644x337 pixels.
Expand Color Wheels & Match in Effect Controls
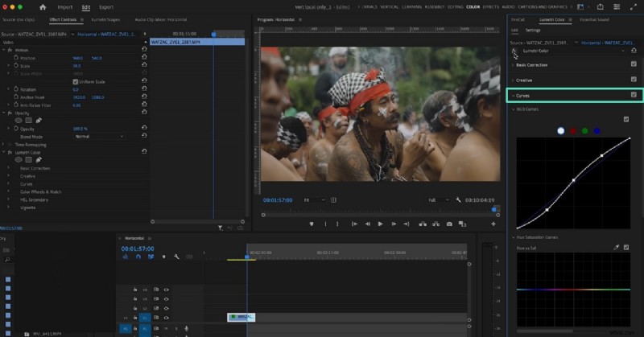click(8, 191)
